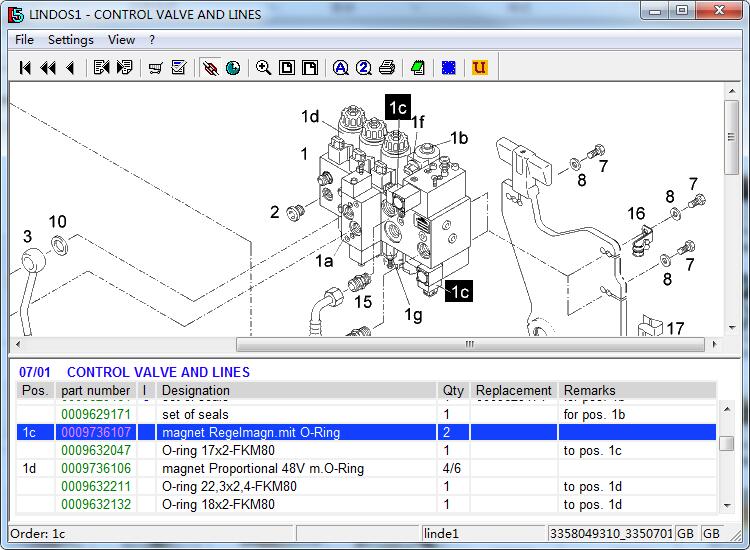
Task: Click callout 16 in the diagram
Action: tap(636, 213)
